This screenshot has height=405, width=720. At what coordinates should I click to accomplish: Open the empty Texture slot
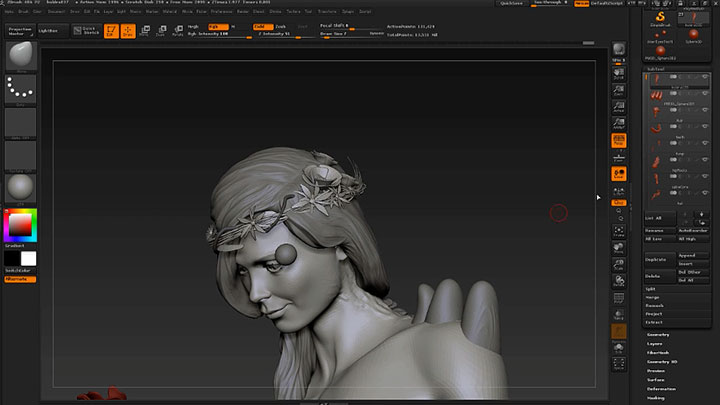(x=21, y=156)
